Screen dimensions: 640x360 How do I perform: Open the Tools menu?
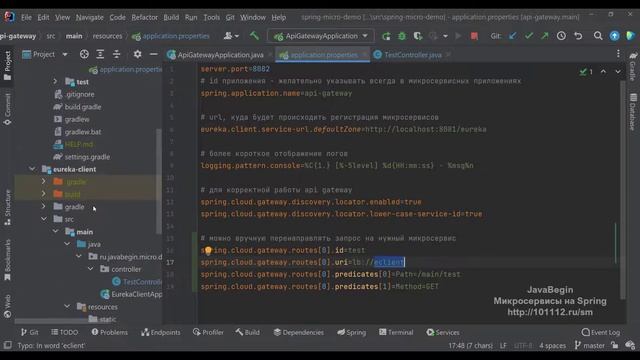[211, 18]
